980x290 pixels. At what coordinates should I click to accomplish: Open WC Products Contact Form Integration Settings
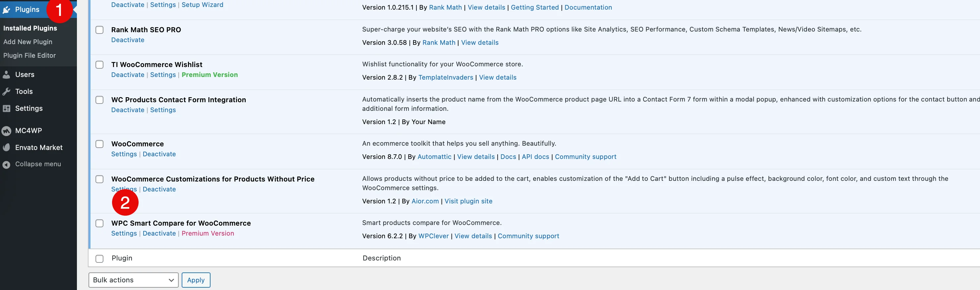coord(163,110)
